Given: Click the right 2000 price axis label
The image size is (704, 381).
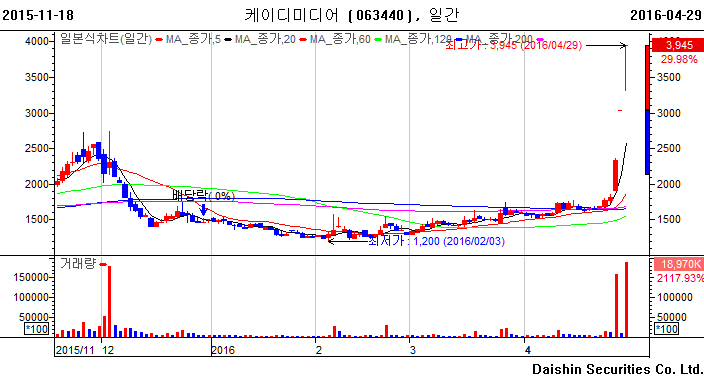Looking at the screenshot, I should click(x=669, y=184).
